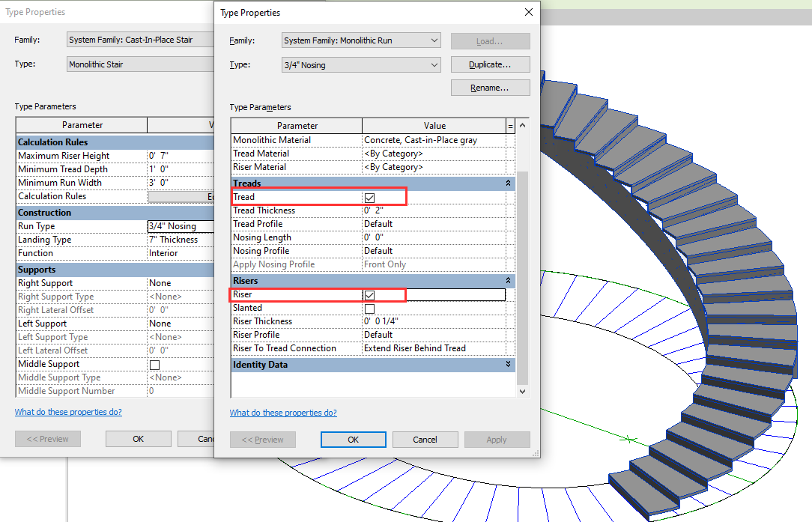
Task: Open the Type dropdown showing 3/4" Nosing
Action: pos(432,64)
